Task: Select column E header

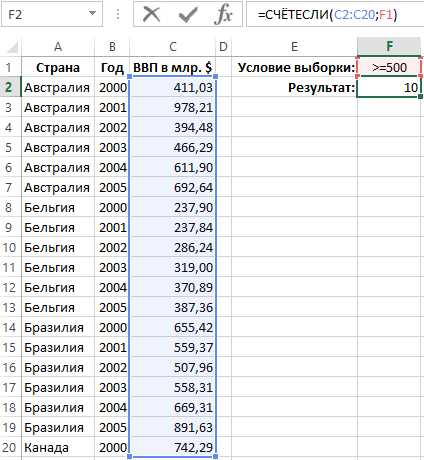Action: pyautogui.click(x=294, y=47)
